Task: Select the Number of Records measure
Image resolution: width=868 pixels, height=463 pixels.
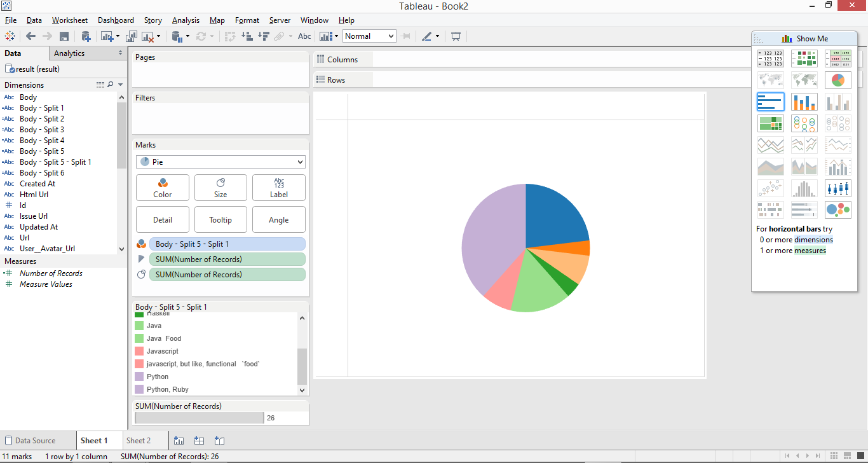Action: (51, 273)
